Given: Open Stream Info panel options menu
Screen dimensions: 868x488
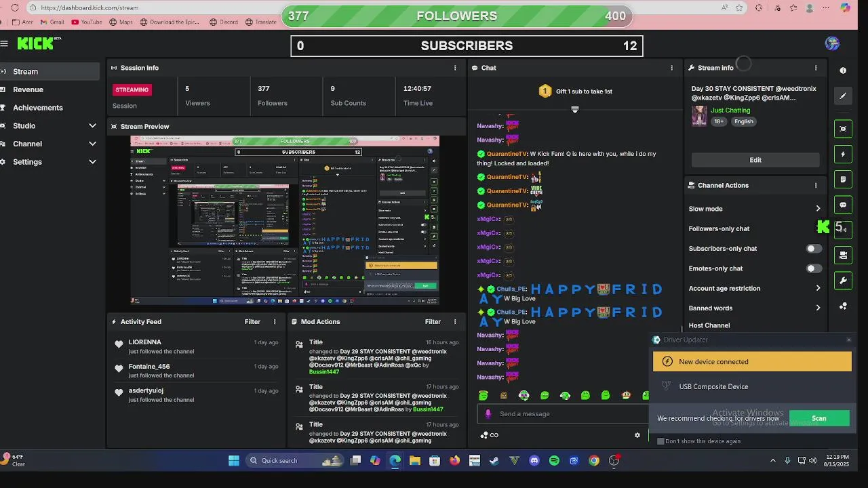Looking at the screenshot, I should tap(816, 68).
